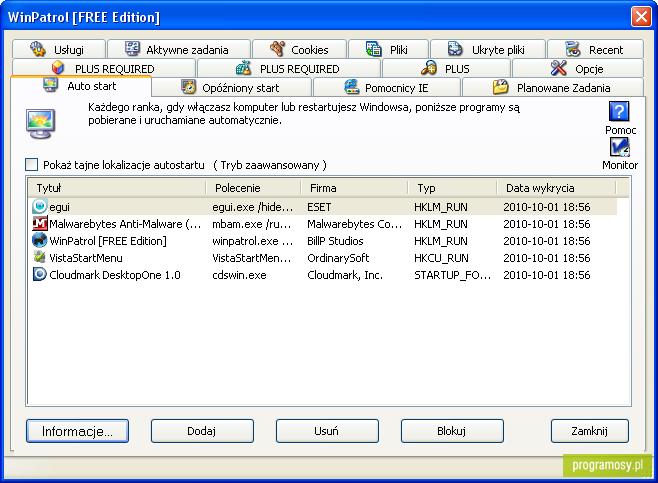Select the VistaStartMenu entry
This screenshot has width=658, height=483.
(323, 258)
